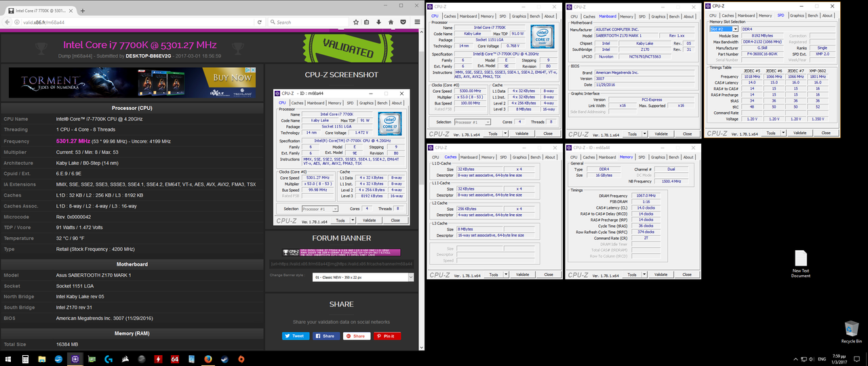This screenshot has height=366, width=868.
Task: Go back using Firefox back arrow
Action: (x=7, y=22)
